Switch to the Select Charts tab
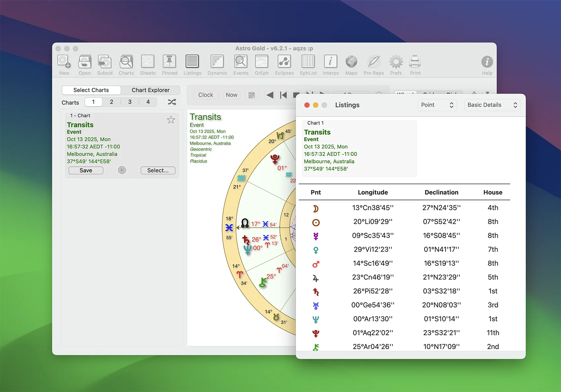561x392 pixels. coord(91,90)
